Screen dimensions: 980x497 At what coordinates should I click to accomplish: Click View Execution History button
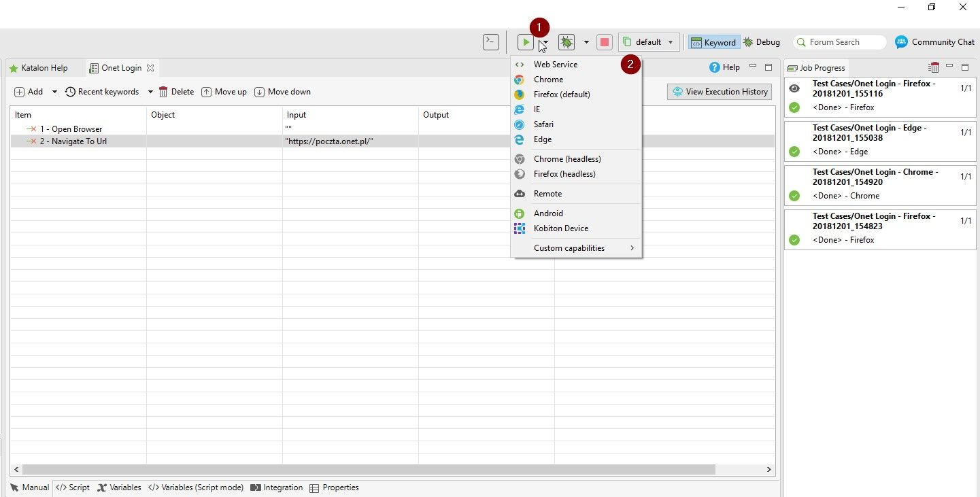tap(720, 92)
